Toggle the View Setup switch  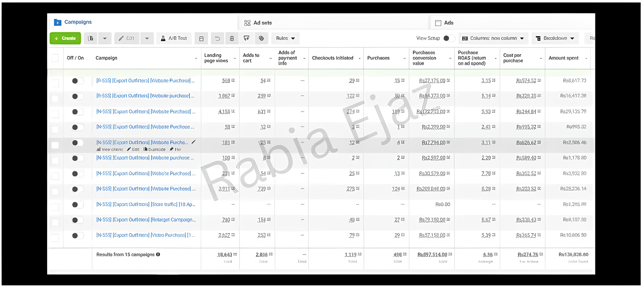point(448,38)
